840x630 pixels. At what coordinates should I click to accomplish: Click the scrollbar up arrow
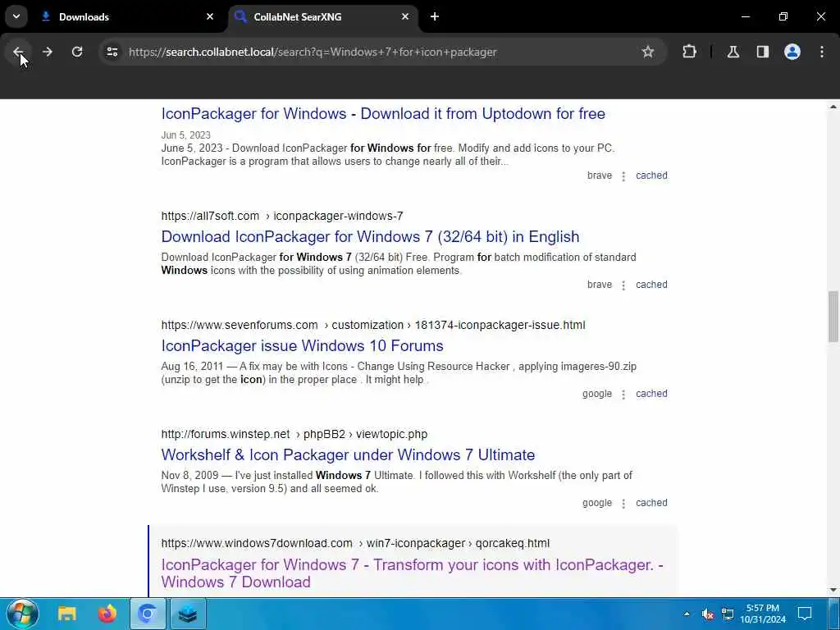click(833, 107)
